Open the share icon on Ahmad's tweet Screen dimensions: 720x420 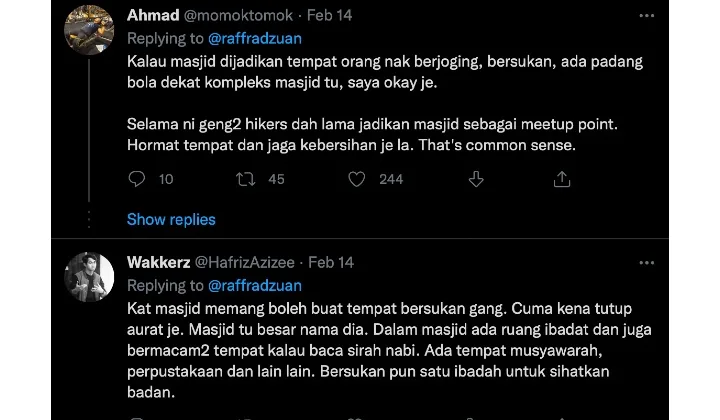click(x=562, y=179)
